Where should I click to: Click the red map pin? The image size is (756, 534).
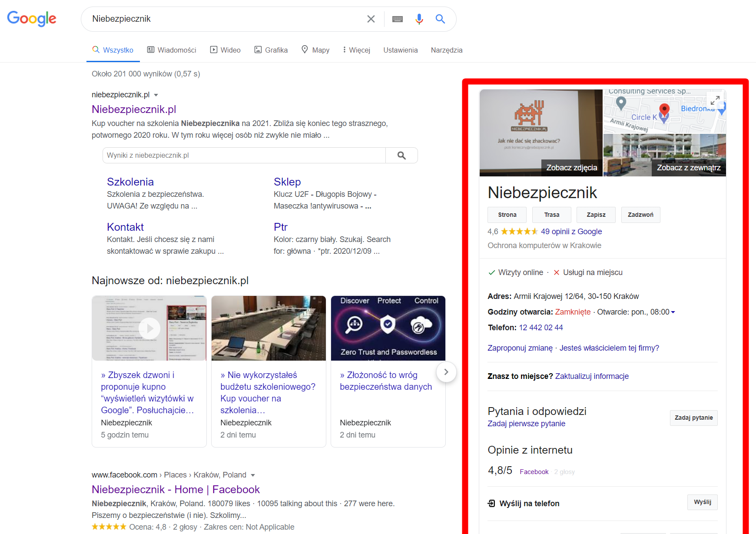coord(664,110)
